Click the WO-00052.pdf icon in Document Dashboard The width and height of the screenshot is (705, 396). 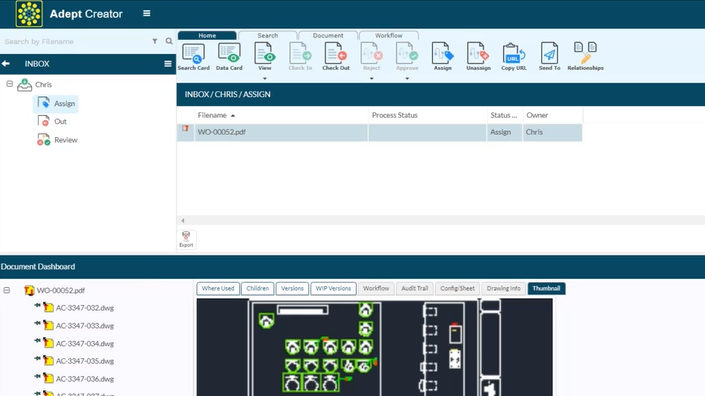pyautogui.click(x=29, y=290)
